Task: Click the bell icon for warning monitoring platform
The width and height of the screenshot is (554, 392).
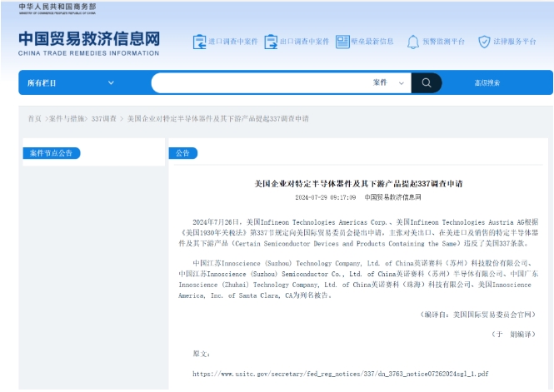Action: coord(413,42)
